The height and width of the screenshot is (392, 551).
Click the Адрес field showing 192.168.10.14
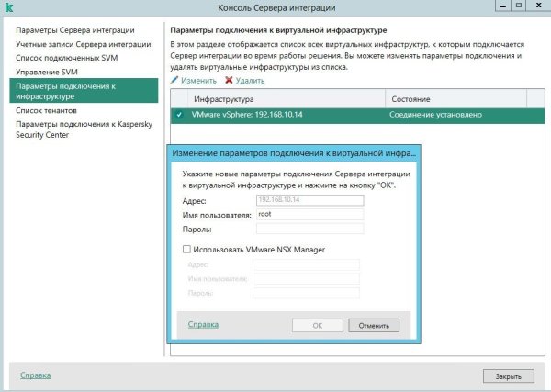[310, 200]
